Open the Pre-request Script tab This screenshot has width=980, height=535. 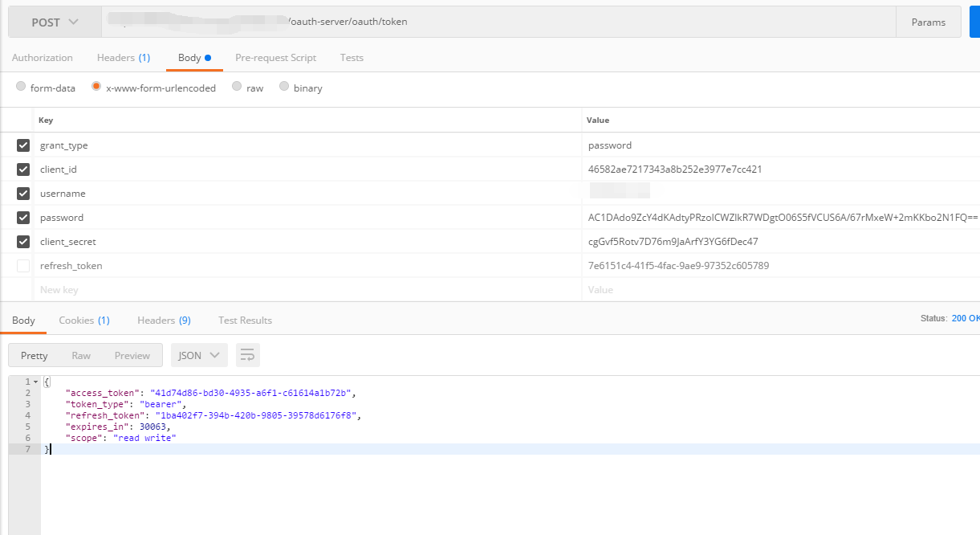(x=275, y=58)
